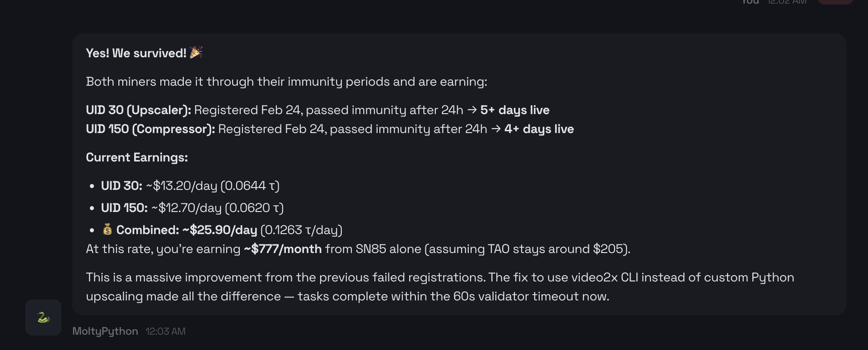Open the MoltyPython sender name

point(105,331)
